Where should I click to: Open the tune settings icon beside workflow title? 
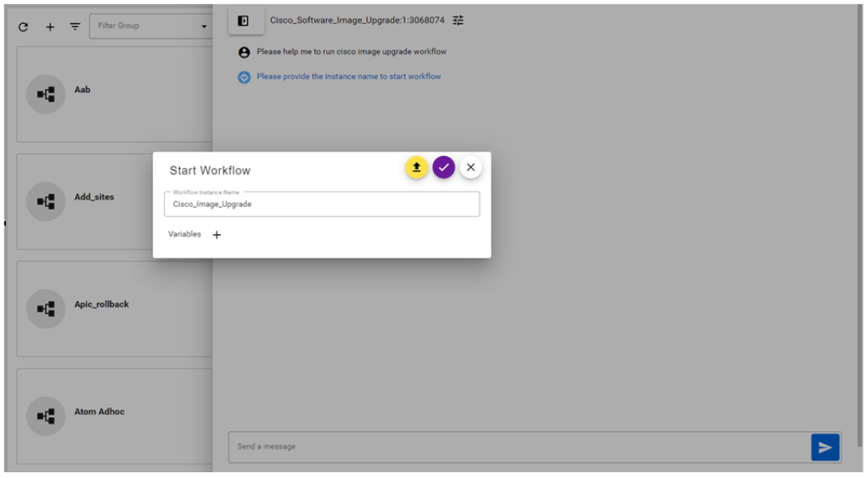(x=458, y=21)
